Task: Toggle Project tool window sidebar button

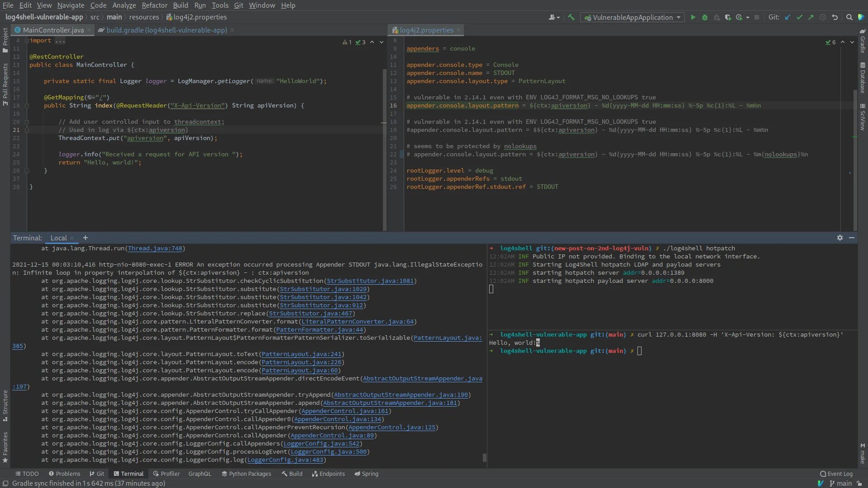Action: pyautogui.click(x=5, y=40)
